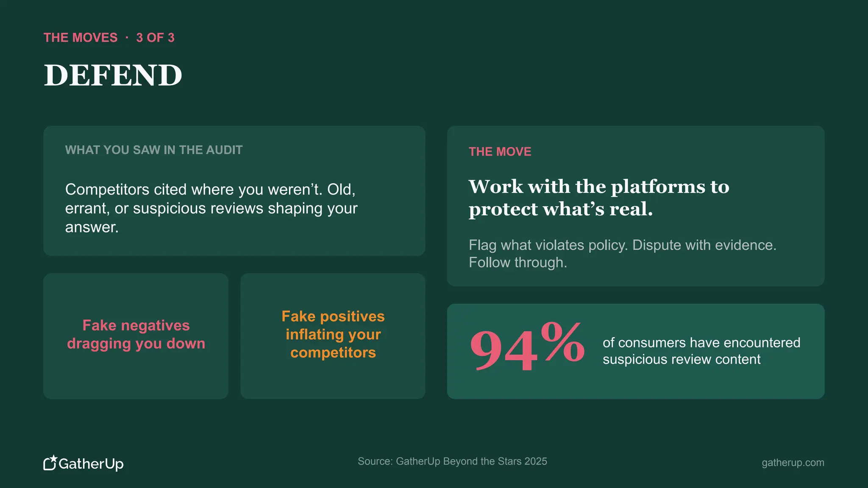Click the percent sign in 94%
This screenshot has height=488, width=868.
point(563,341)
